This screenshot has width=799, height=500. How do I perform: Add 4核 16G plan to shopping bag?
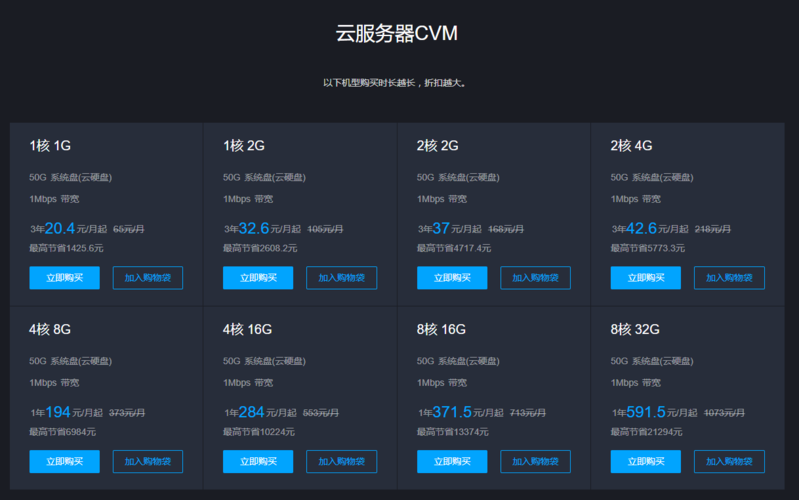pos(341,461)
